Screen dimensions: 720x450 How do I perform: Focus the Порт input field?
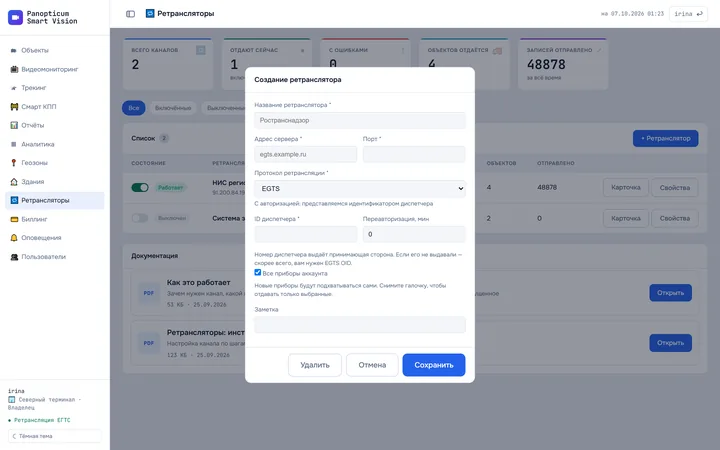pyautogui.click(x=414, y=154)
